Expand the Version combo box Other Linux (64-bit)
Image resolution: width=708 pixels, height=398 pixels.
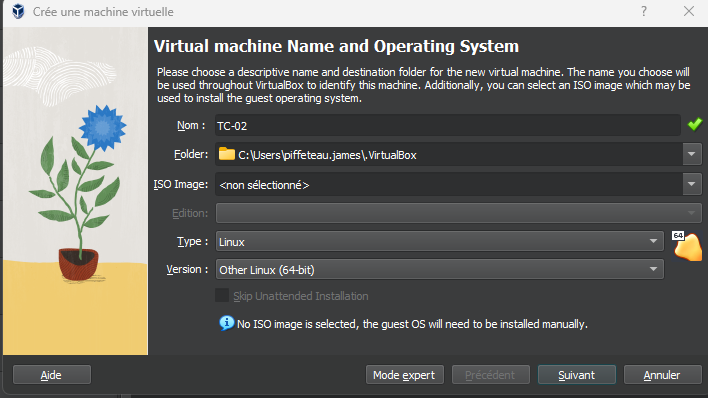[x=439, y=269]
